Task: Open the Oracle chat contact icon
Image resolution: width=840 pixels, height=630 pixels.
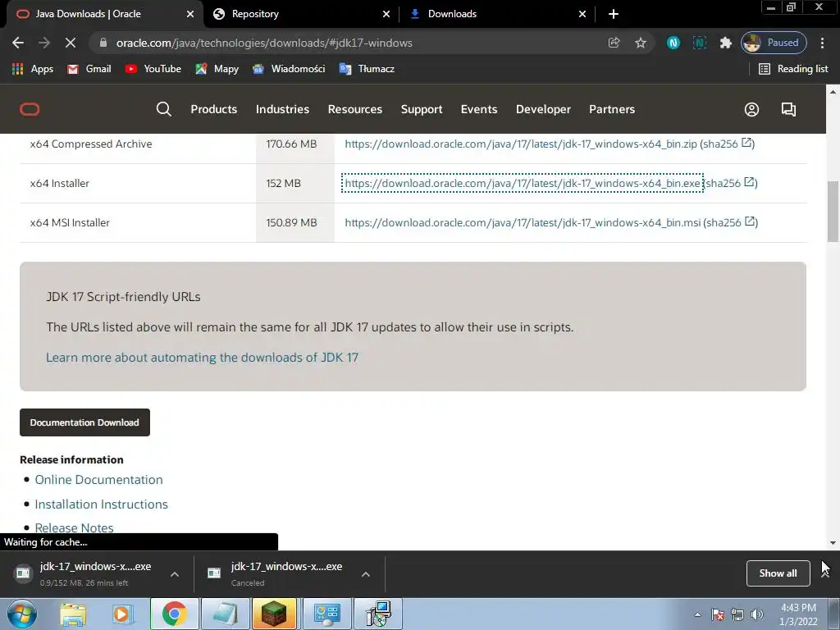Action: [x=788, y=109]
